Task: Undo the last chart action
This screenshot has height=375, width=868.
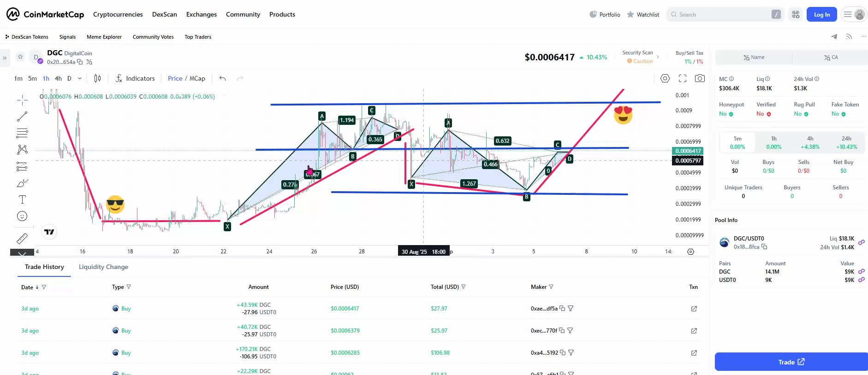Action: click(223, 78)
